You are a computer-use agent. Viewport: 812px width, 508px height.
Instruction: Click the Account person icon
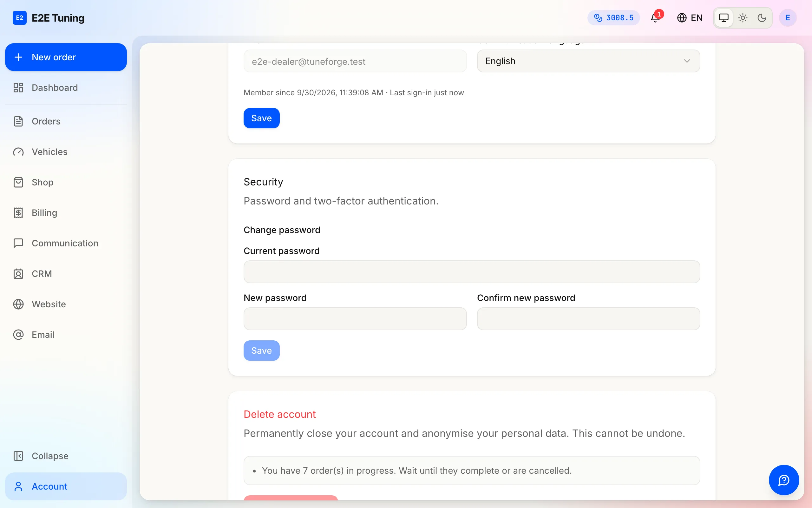[18, 486]
